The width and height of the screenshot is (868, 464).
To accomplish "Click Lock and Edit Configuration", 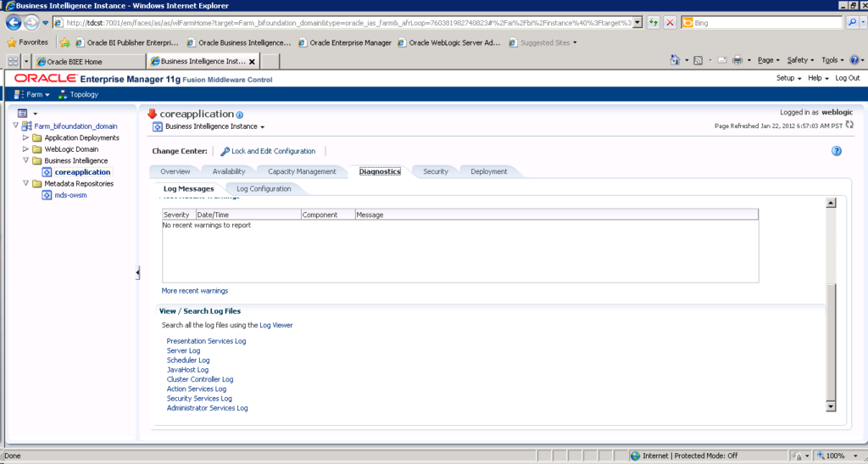I will coord(268,151).
